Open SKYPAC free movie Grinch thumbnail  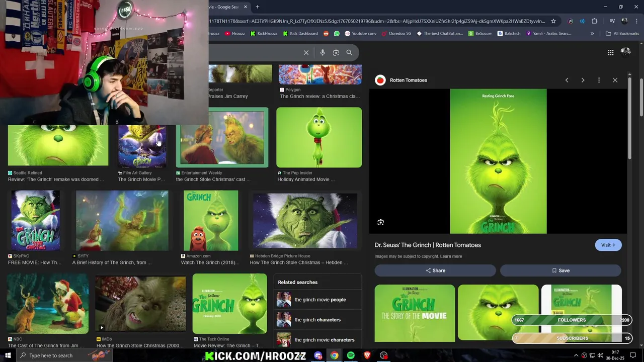coord(35,220)
